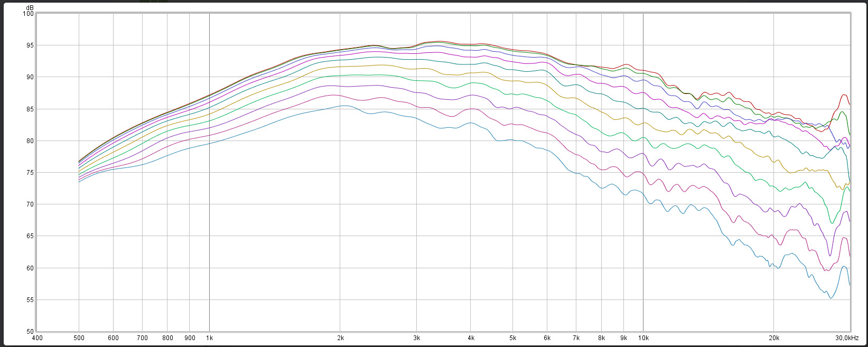Click the 20k frequency axis label
This screenshot has width=868, height=347.
[x=774, y=338]
